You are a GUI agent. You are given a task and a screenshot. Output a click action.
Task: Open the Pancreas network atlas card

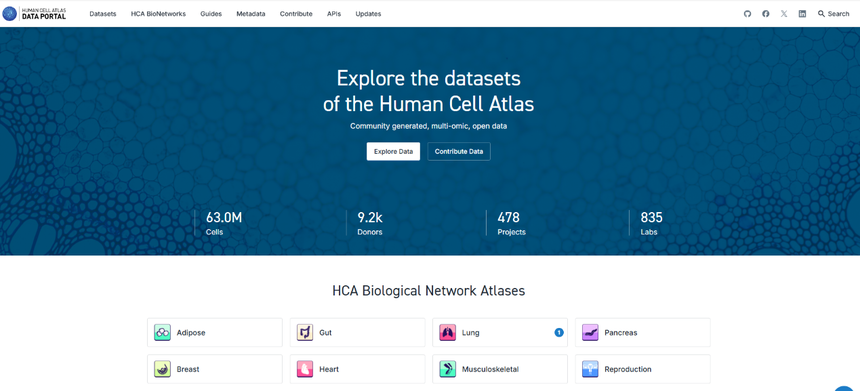click(x=643, y=332)
